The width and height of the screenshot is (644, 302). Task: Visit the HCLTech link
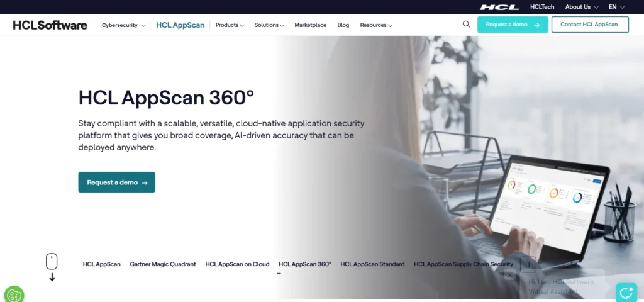coord(542,7)
